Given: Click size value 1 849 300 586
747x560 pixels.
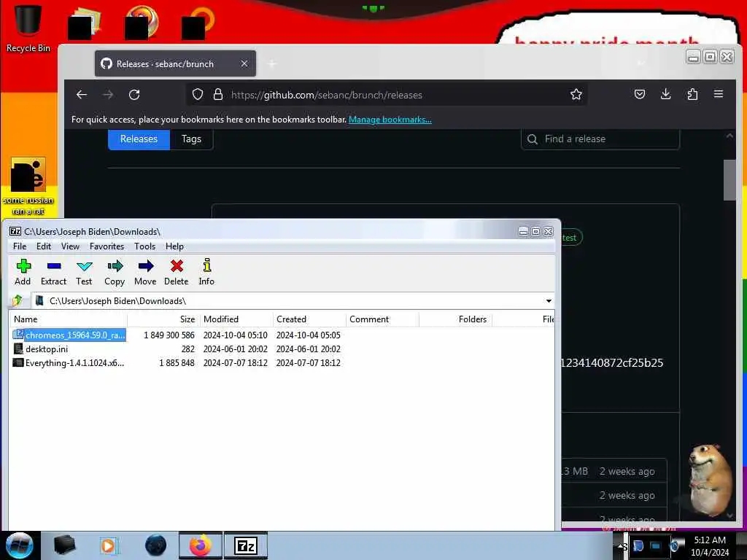Looking at the screenshot, I should point(169,335).
